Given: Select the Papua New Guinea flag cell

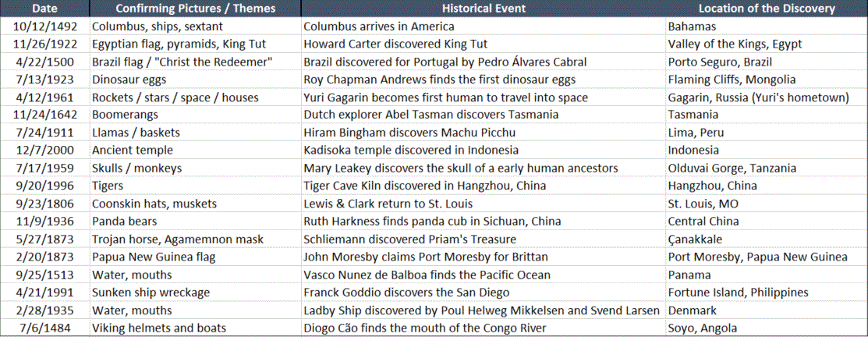Looking at the screenshot, I should pos(196,256).
